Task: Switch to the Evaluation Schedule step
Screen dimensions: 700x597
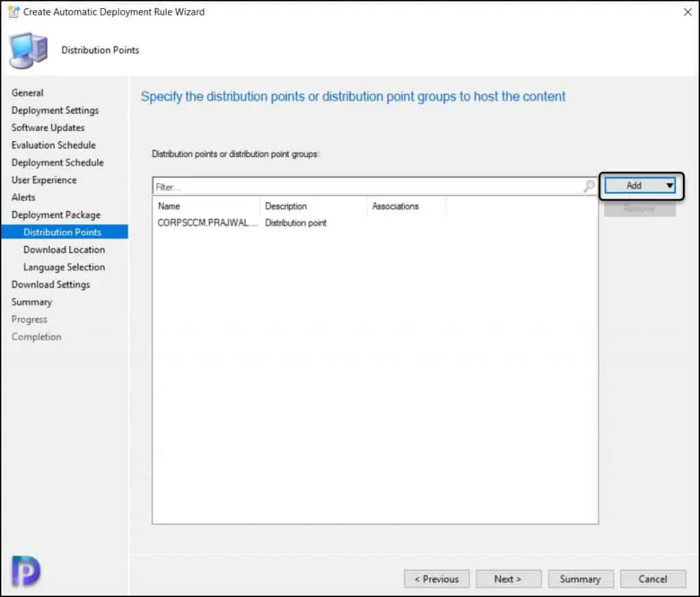Action: coord(53,145)
